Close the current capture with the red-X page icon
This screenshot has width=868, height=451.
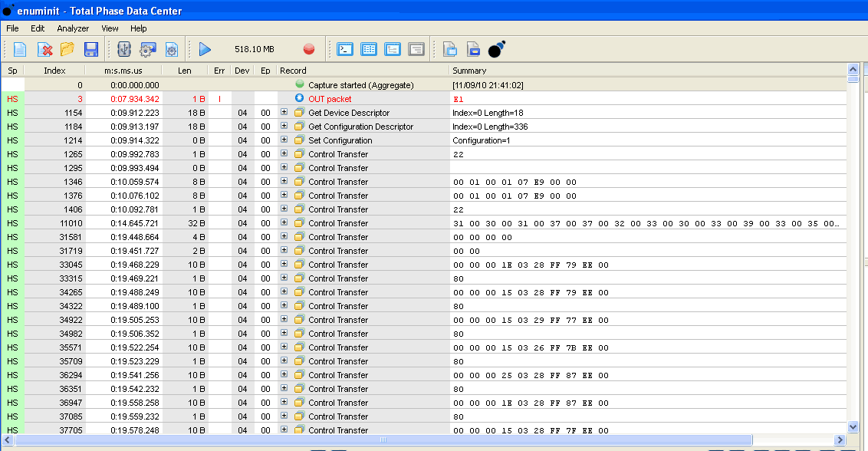(x=44, y=49)
